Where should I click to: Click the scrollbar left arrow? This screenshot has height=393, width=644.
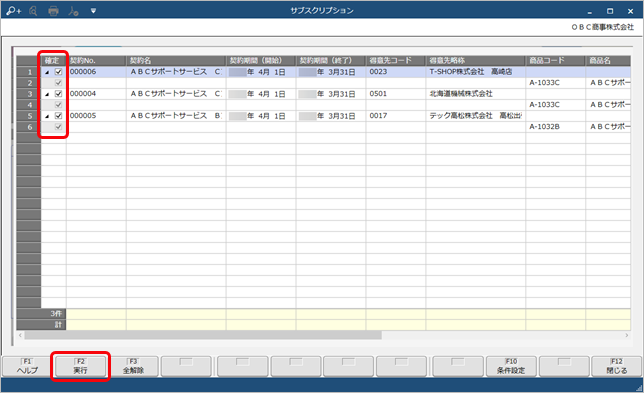coord(20,336)
